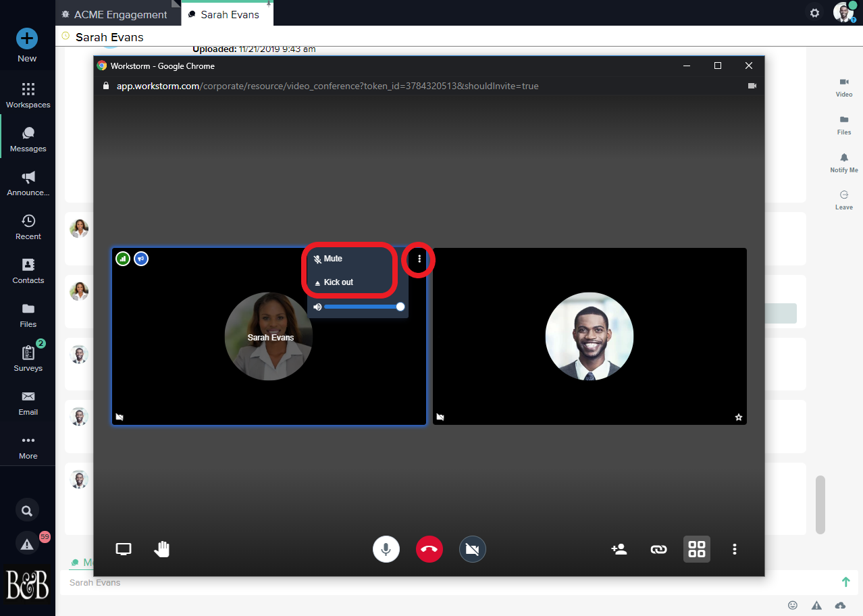Screen dimensions: 863x616
Task: Open Announcements in sidebar
Action: point(28,183)
